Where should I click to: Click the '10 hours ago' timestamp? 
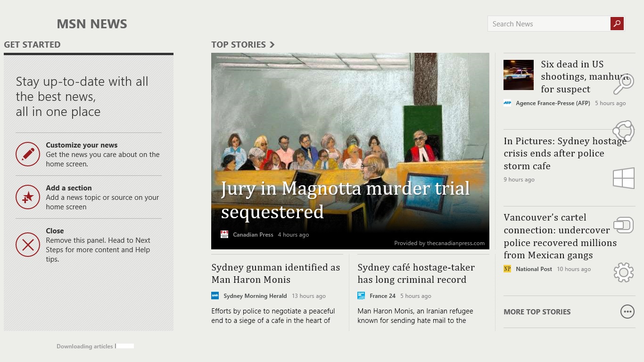point(574,269)
